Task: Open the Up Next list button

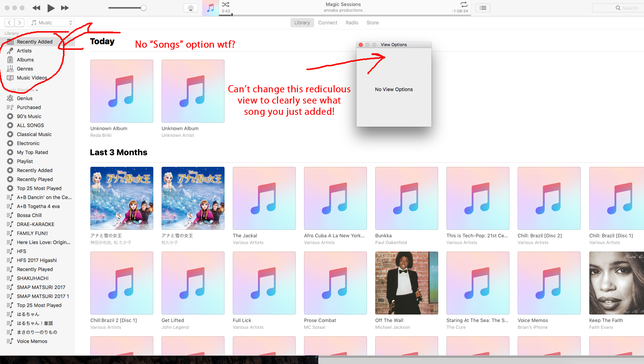Action: pos(483,8)
